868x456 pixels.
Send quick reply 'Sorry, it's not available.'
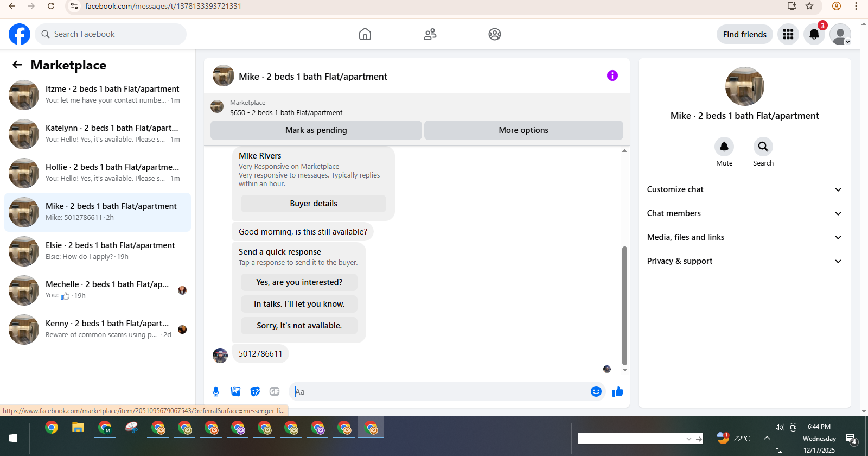pos(299,326)
